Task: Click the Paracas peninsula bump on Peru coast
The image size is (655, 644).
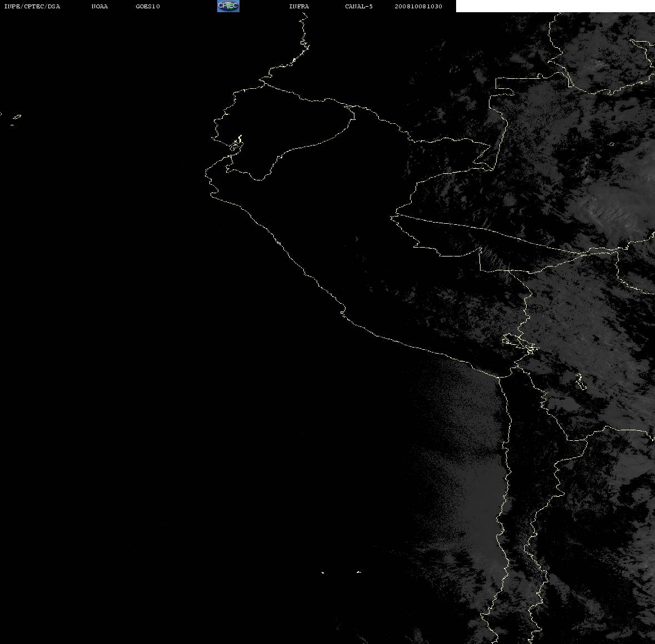Action: (343, 311)
